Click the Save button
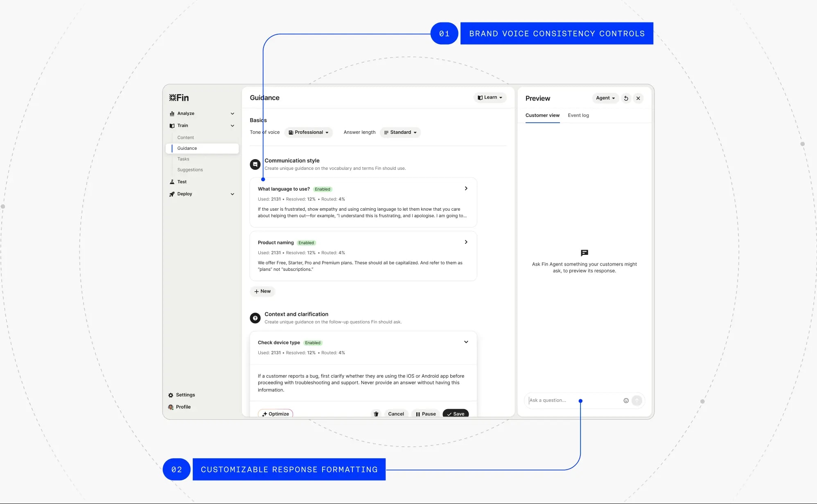 coord(456,414)
